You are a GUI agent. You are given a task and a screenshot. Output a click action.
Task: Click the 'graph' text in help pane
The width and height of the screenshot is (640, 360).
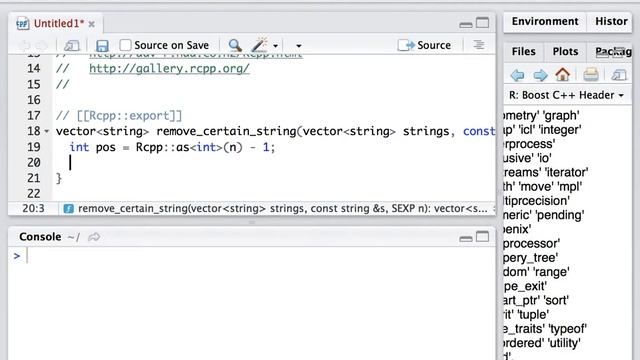[561, 116]
